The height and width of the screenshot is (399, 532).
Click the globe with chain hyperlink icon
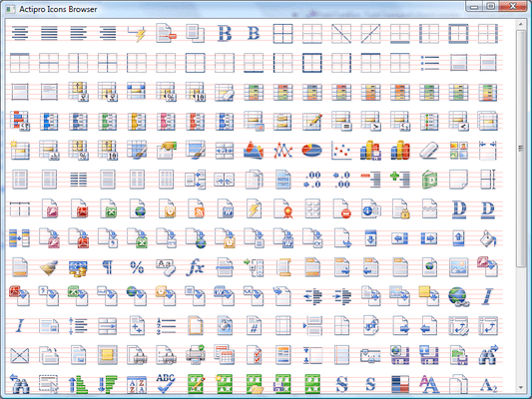click(459, 297)
